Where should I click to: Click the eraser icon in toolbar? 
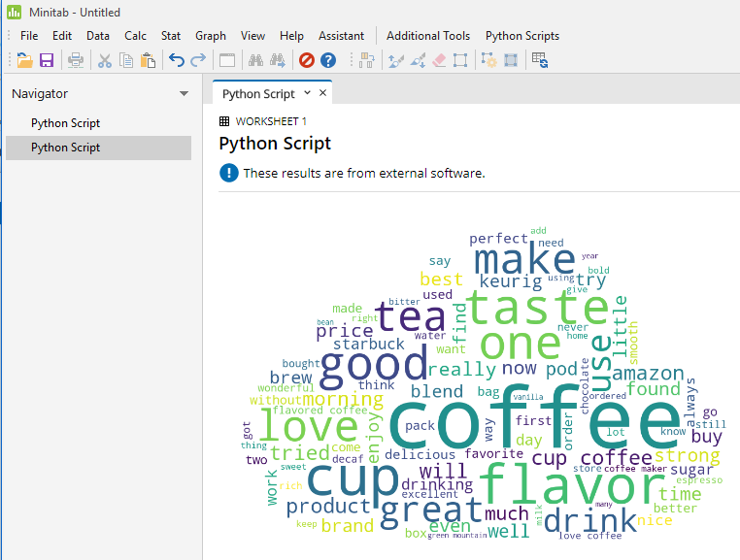(x=438, y=60)
